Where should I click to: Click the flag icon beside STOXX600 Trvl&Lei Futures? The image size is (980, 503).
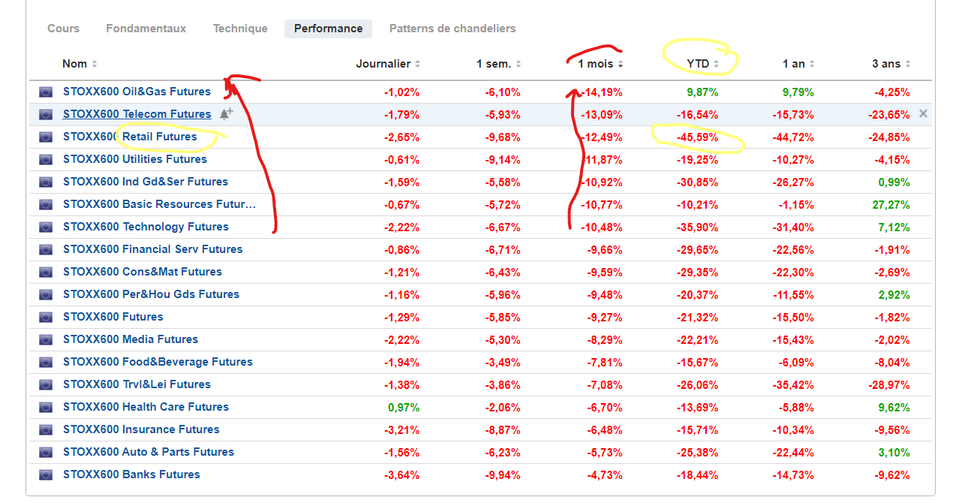pos(46,385)
